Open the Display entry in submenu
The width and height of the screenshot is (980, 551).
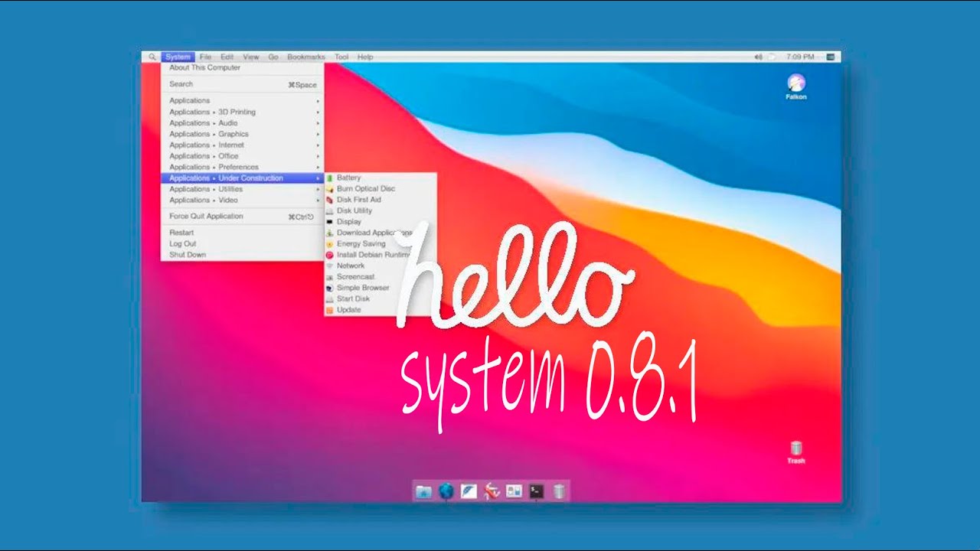click(381, 222)
